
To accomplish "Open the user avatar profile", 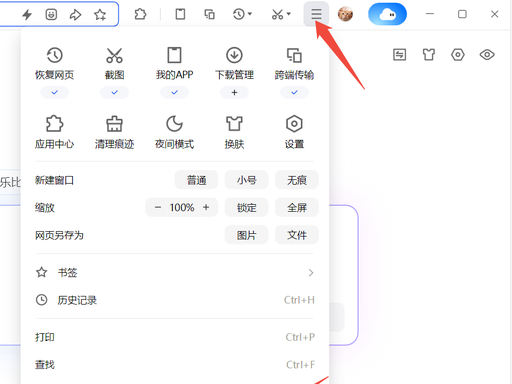I will tap(345, 14).
